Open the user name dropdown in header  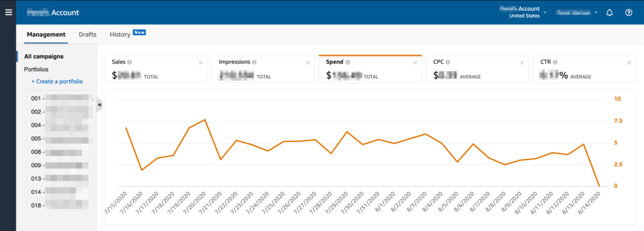577,13
